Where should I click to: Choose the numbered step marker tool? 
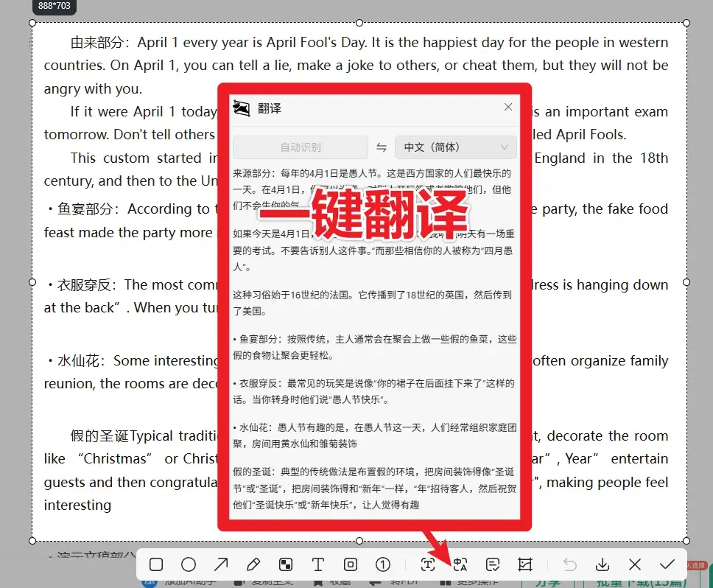[x=383, y=564]
